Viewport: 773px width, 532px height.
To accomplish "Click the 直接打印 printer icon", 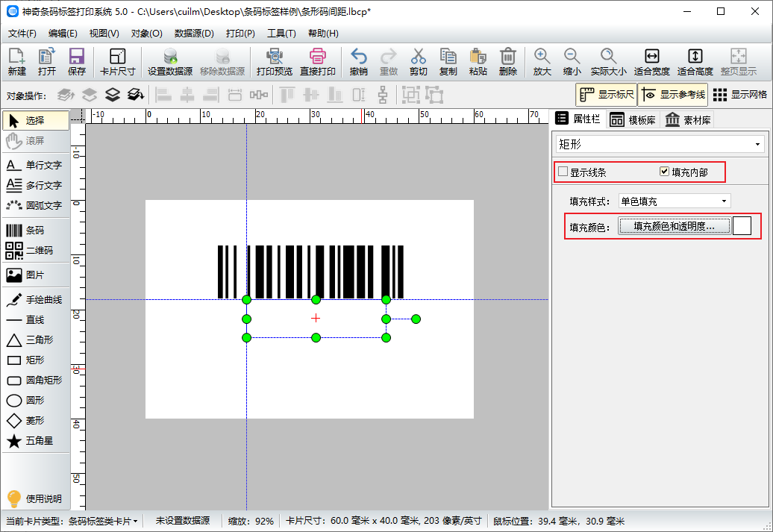I will pos(318,62).
